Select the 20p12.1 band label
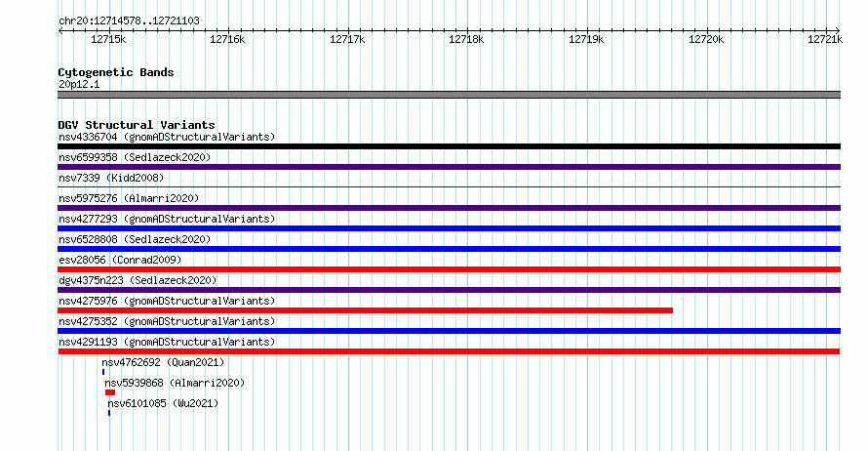The image size is (868, 451). (x=79, y=84)
